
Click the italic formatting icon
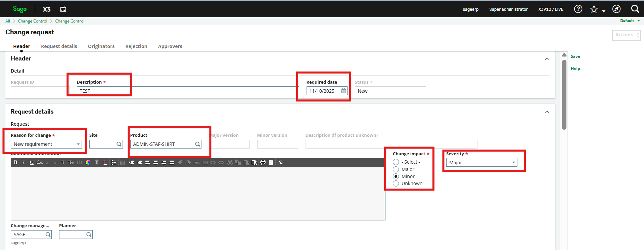(24, 162)
